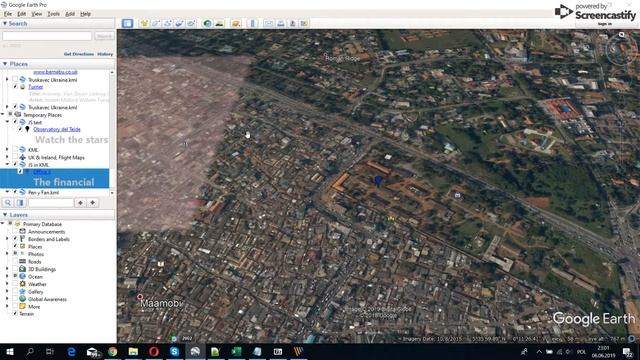
Task: Toggle the Pen y Fan.kml checkbox
Action: [x=15, y=192]
